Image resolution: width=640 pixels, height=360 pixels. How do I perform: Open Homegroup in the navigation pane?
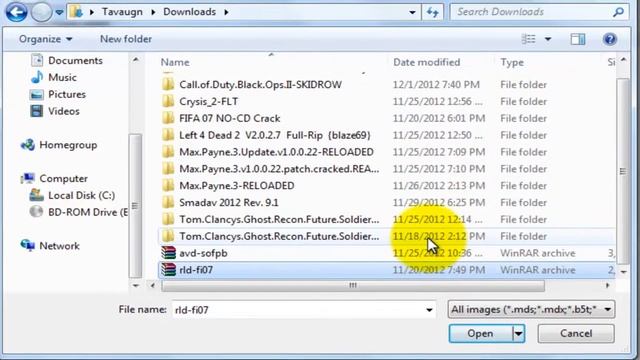(68, 145)
